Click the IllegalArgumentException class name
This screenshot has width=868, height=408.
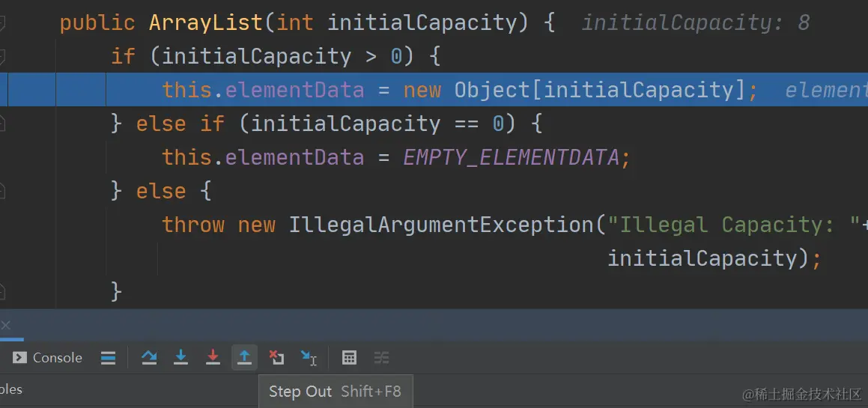(x=440, y=225)
